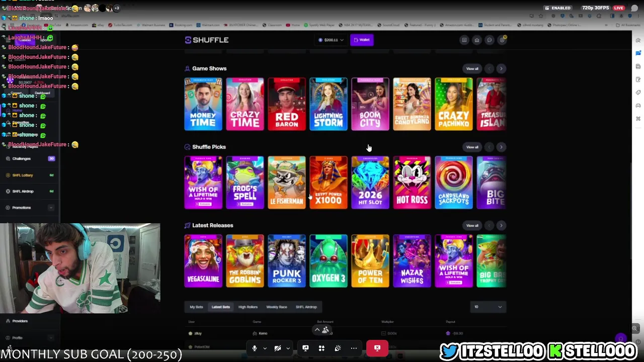Open the Nazar Wishes slot tile

coord(412,261)
